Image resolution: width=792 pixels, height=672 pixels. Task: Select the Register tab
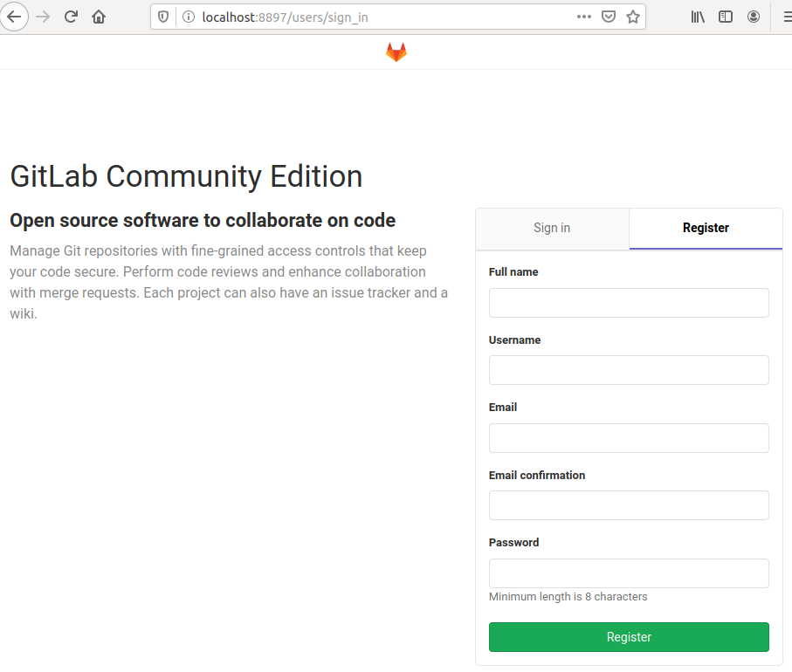pos(706,228)
